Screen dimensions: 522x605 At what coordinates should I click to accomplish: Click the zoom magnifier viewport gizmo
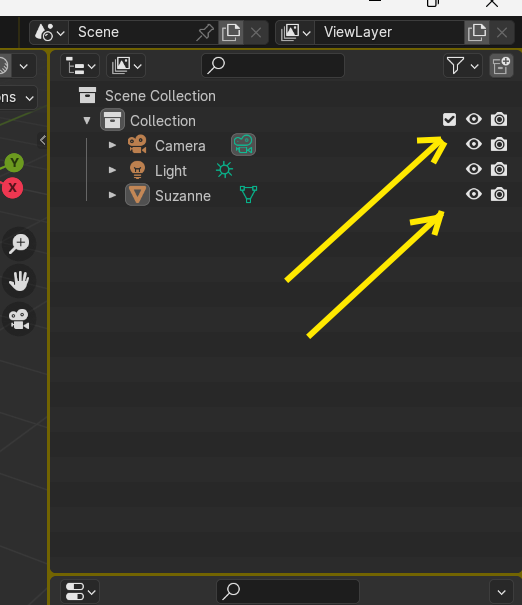[19, 243]
